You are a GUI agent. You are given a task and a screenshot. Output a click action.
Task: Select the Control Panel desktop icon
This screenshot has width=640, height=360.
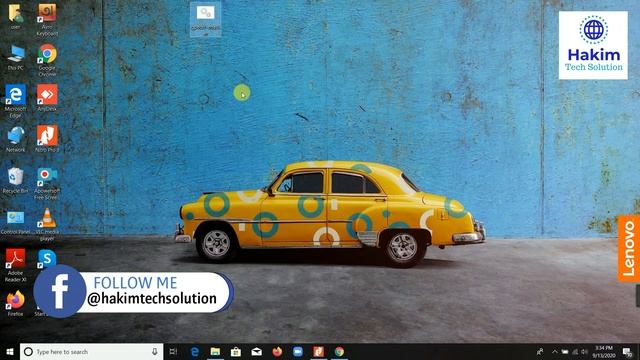(x=16, y=222)
